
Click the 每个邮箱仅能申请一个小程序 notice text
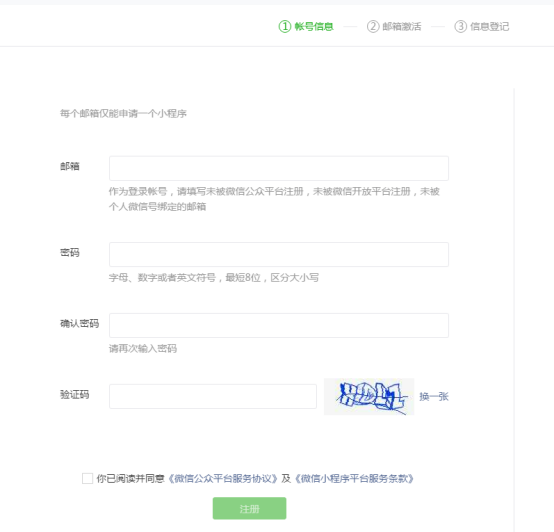(x=123, y=113)
